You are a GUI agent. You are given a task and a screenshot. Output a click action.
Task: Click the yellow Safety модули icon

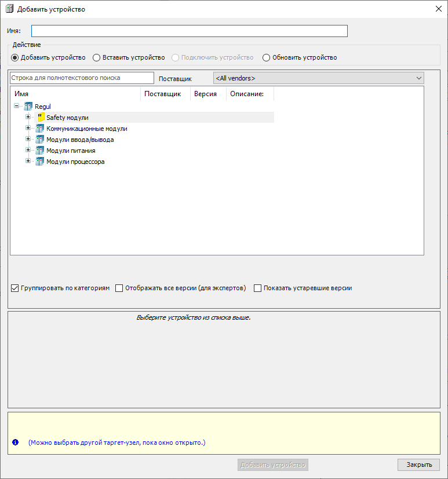40,118
